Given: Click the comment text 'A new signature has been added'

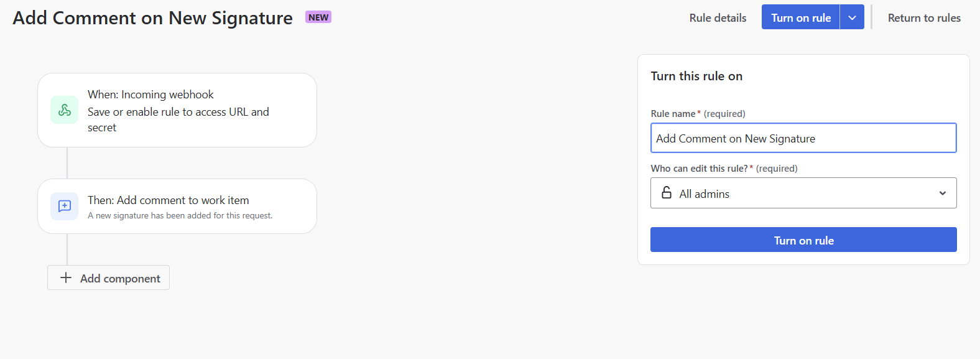Looking at the screenshot, I should (x=180, y=216).
